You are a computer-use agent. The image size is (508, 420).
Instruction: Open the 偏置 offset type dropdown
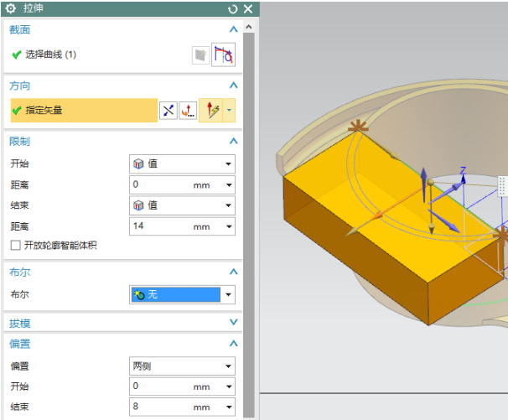tap(182, 366)
